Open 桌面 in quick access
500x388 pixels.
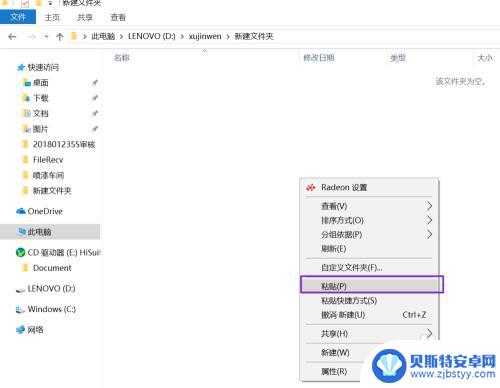tap(40, 83)
